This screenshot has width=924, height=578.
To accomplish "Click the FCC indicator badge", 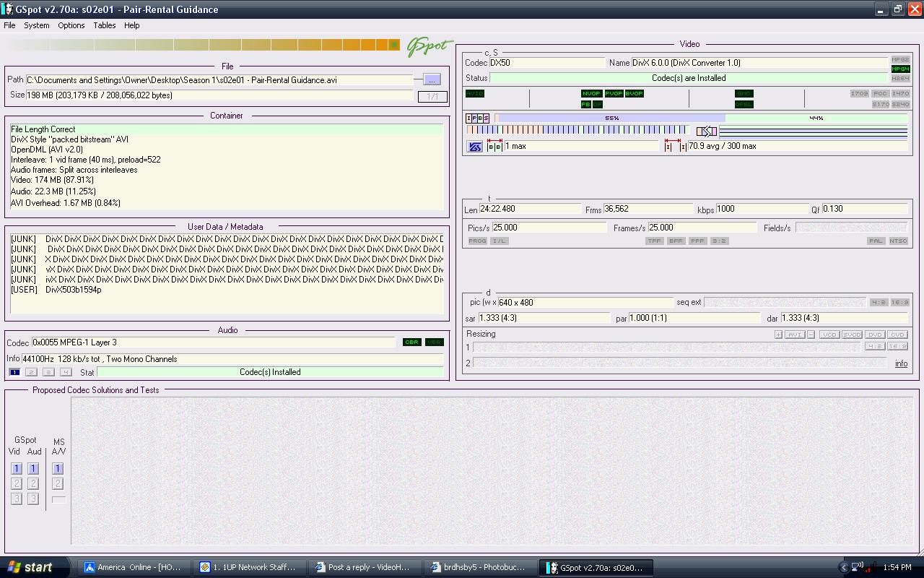I will [x=880, y=94].
